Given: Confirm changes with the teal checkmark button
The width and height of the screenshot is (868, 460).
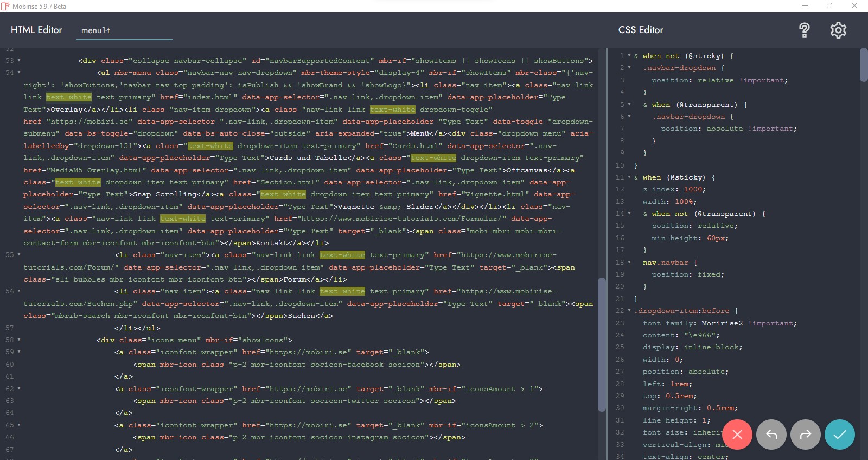Looking at the screenshot, I should coord(839,435).
